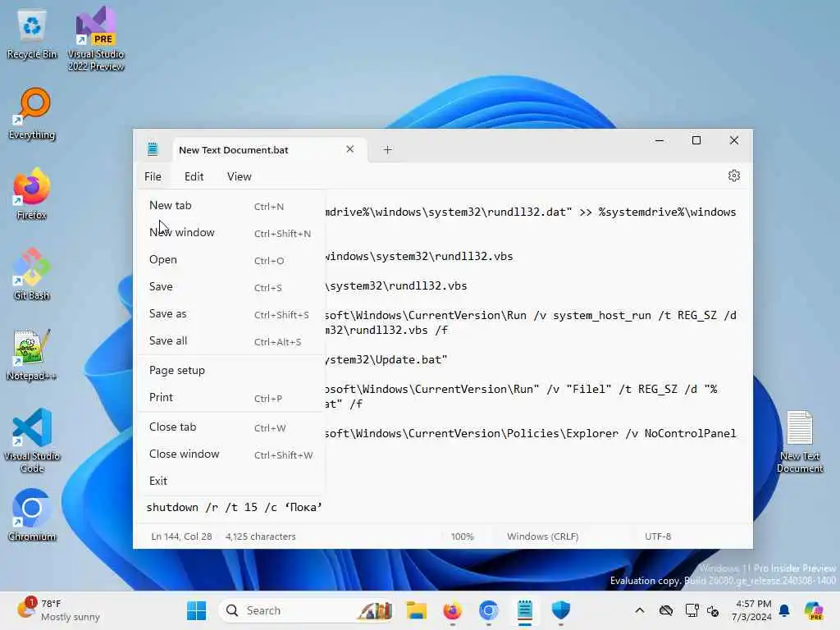Open the Edit menu
840x630 pixels.
(x=194, y=176)
